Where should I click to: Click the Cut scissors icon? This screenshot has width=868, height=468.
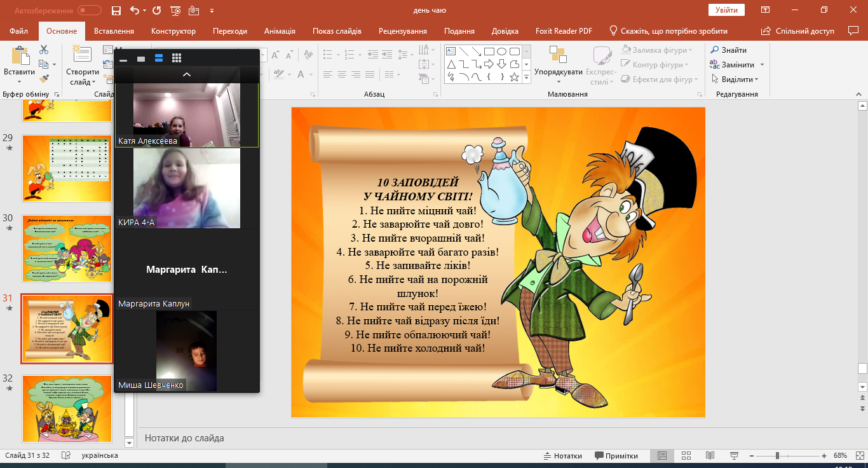pos(44,50)
